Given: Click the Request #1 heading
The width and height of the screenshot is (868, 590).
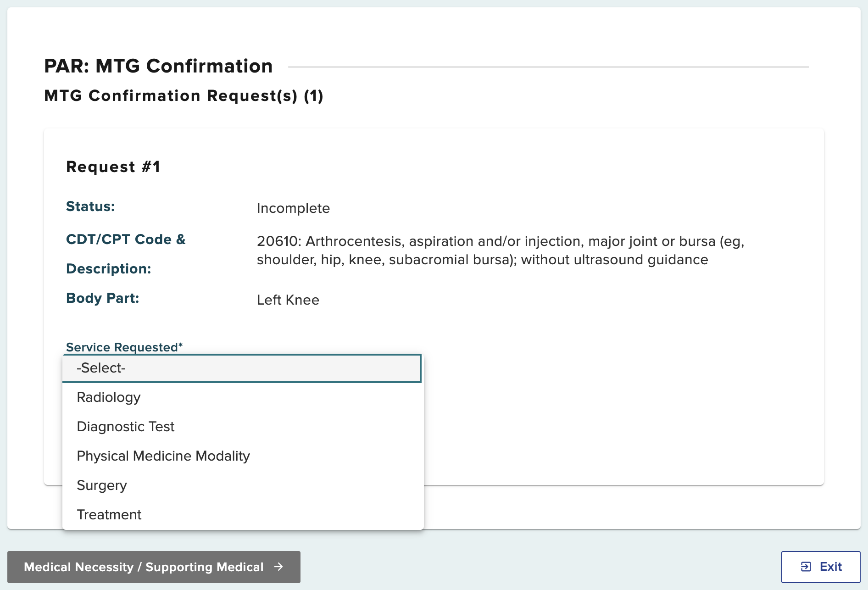Looking at the screenshot, I should point(113,166).
